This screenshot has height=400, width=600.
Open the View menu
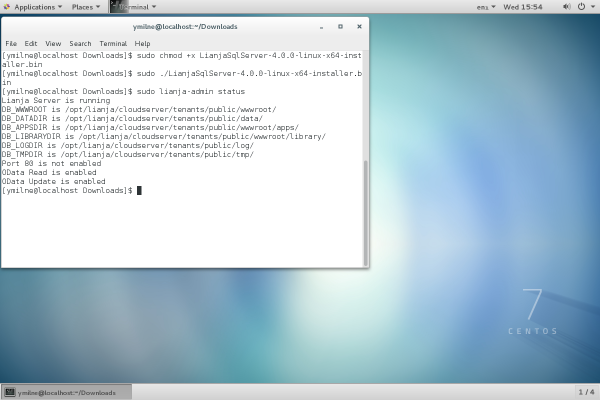(x=53, y=44)
